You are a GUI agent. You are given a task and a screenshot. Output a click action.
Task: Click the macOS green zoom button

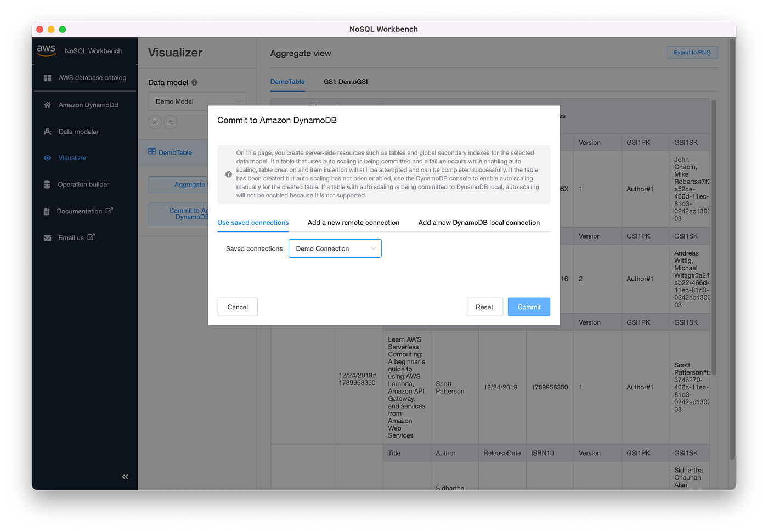(x=63, y=29)
